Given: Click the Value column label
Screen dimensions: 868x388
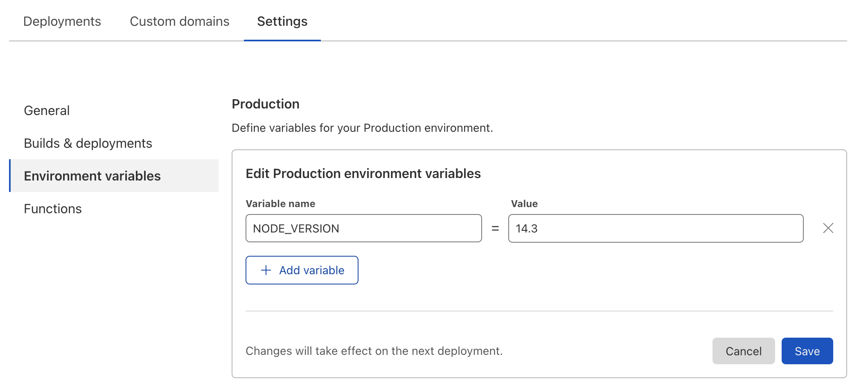Looking at the screenshot, I should (524, 203).
